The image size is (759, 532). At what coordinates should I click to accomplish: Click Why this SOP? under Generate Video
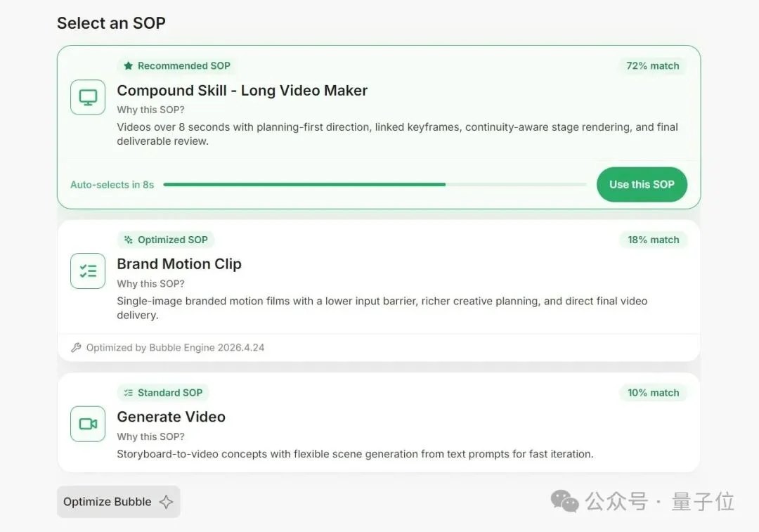pos(150,436)
